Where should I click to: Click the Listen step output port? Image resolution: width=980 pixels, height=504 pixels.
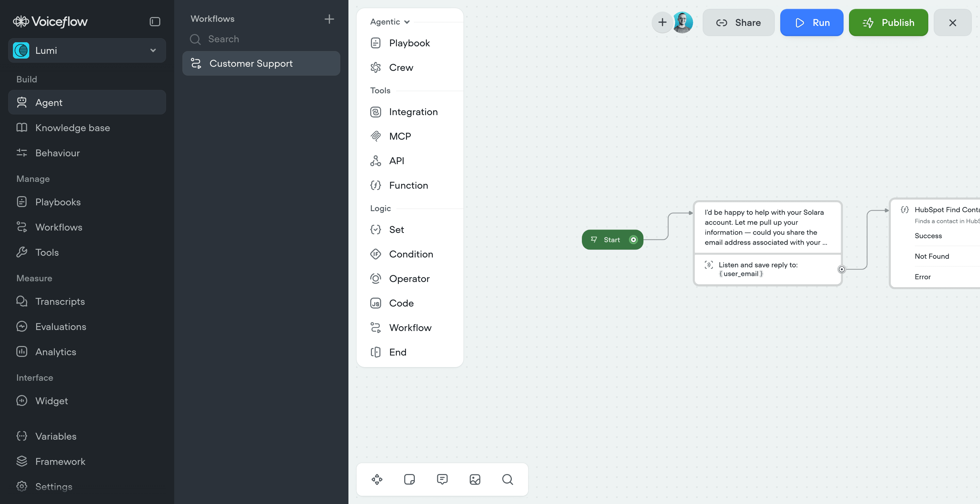[842, 269]
